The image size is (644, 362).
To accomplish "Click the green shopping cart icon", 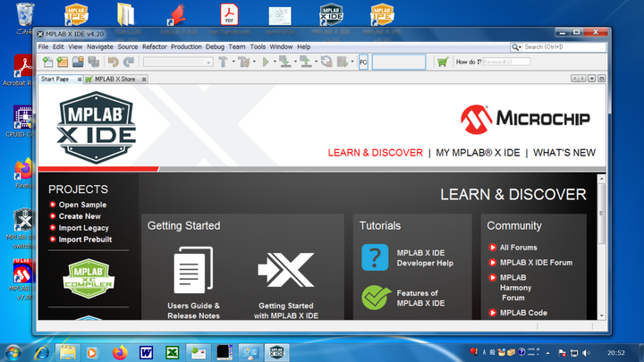I will (x=442, y=62).
